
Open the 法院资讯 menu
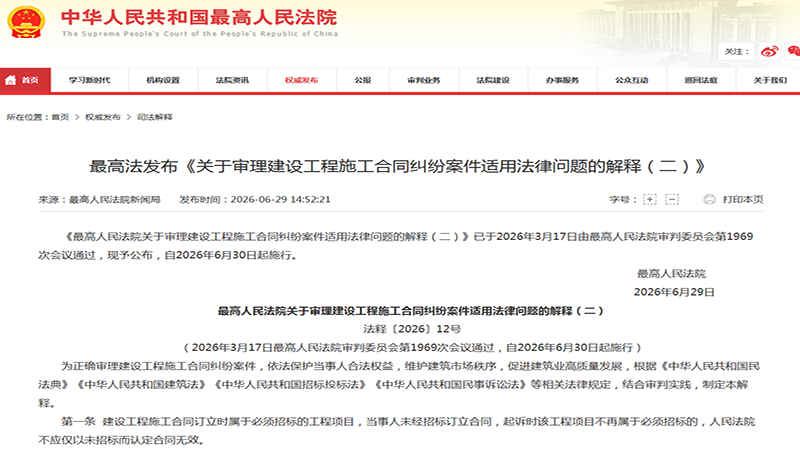(233, 80)
